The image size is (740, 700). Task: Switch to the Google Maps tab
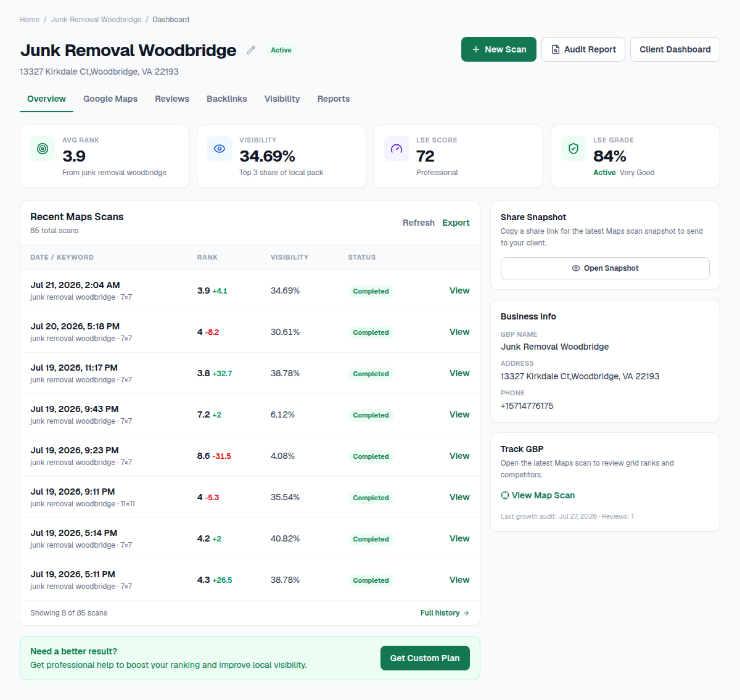pos(110,99)
